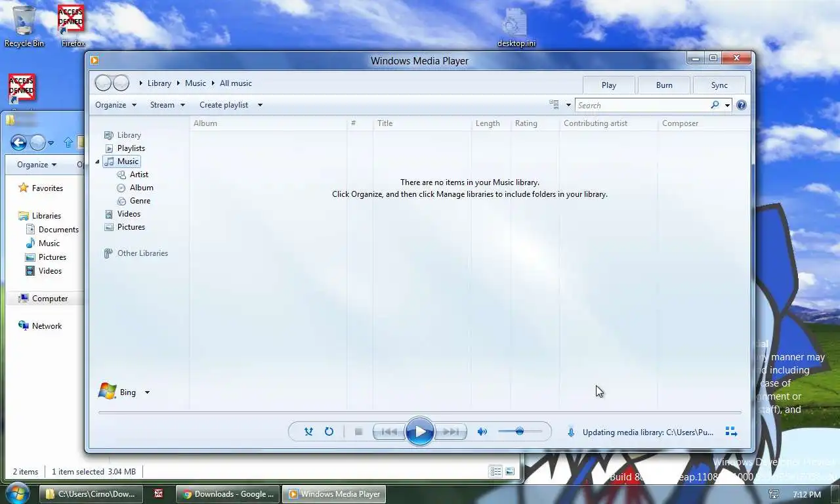Select Pictures in Media Player tree
This screenshot has height=504, width=840.
(125, 227)
